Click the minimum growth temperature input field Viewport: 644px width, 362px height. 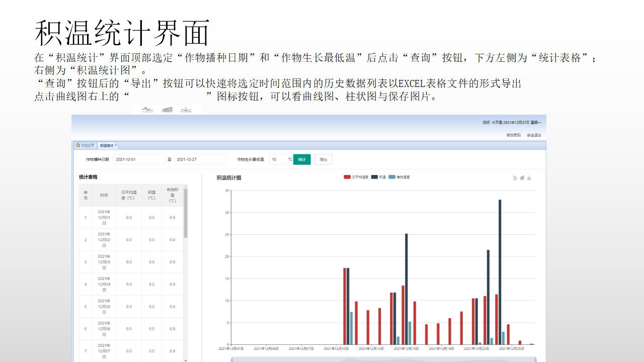[278, 159]
